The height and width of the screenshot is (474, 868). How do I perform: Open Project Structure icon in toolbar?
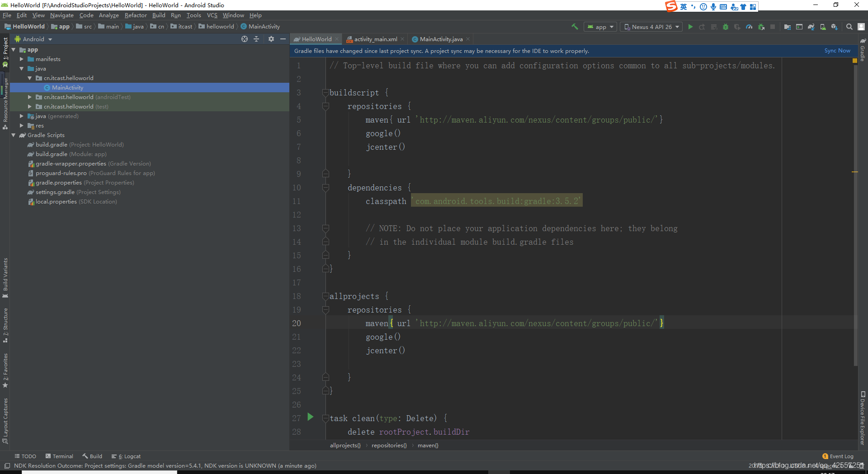788,27
